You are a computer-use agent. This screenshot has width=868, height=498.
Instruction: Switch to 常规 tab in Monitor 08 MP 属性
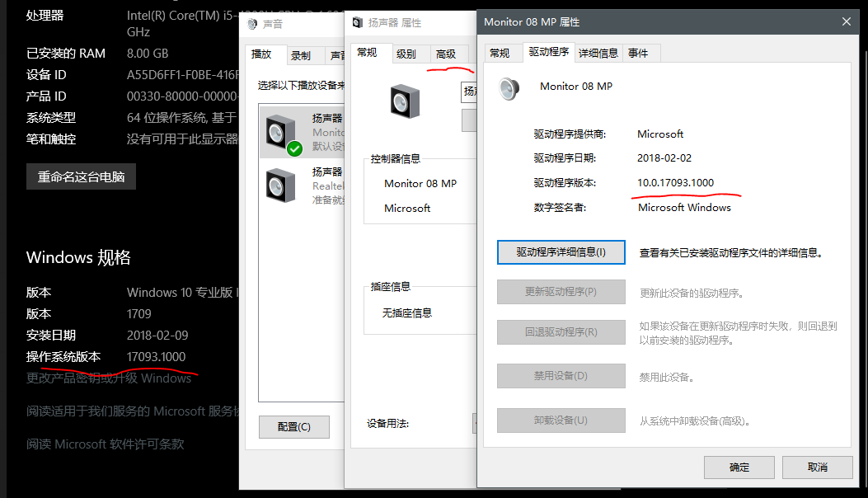[x=500, y=54]
